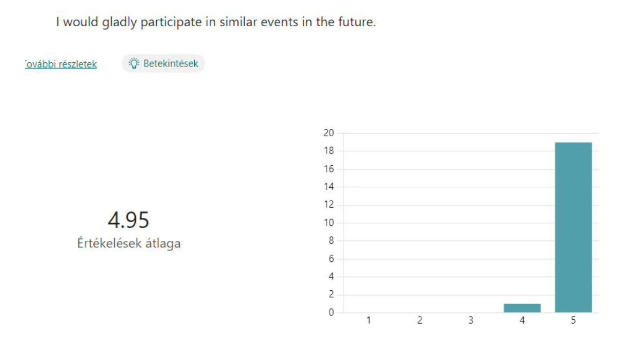Click x-axis label 3 on chart
The height and width of the screenshot is (338, 644).
(x=471, y=320)
